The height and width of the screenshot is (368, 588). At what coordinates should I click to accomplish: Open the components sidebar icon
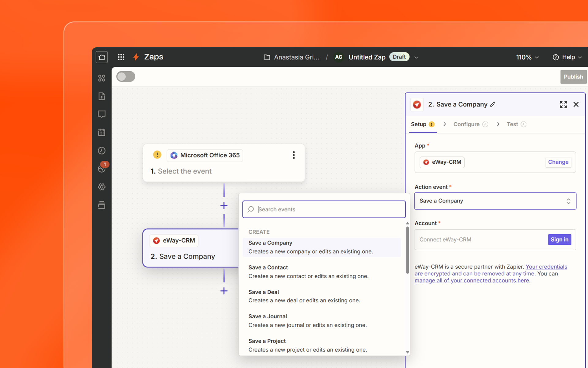102,78
